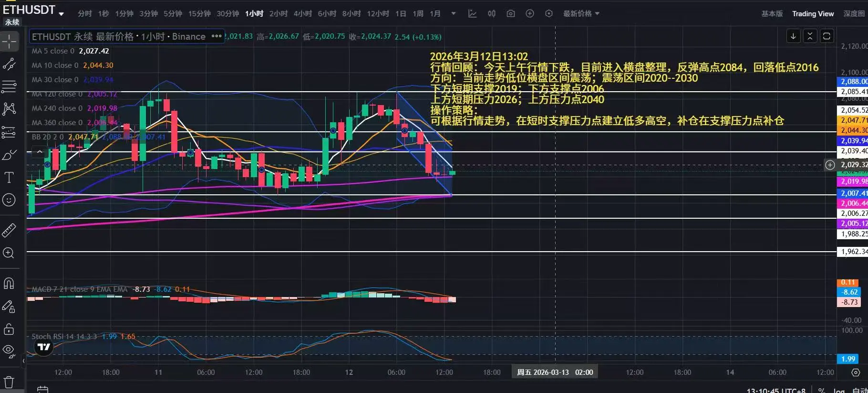Click the down arrow pane button
This screenshot has width=868, height=393.
click(x=793, y=36)
